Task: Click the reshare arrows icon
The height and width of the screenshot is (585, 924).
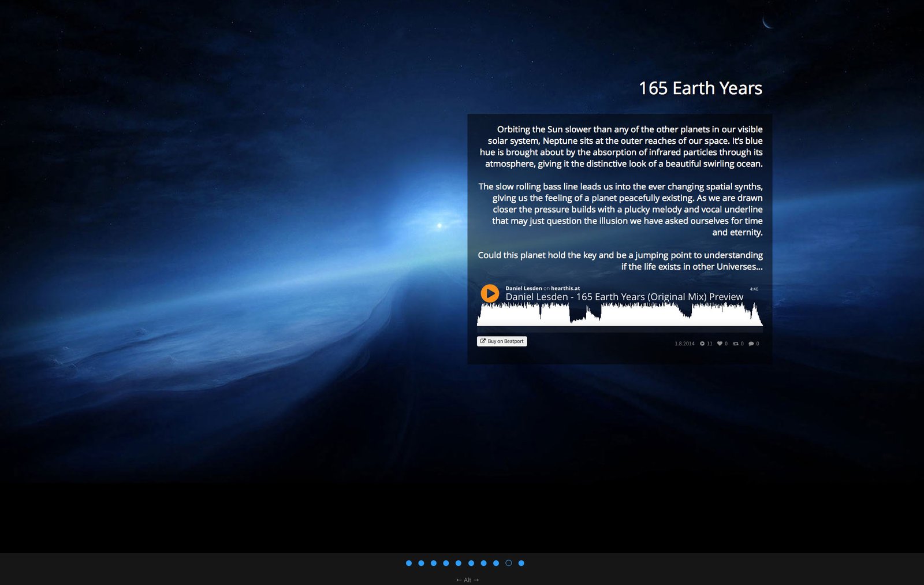Action: (736, 344)
